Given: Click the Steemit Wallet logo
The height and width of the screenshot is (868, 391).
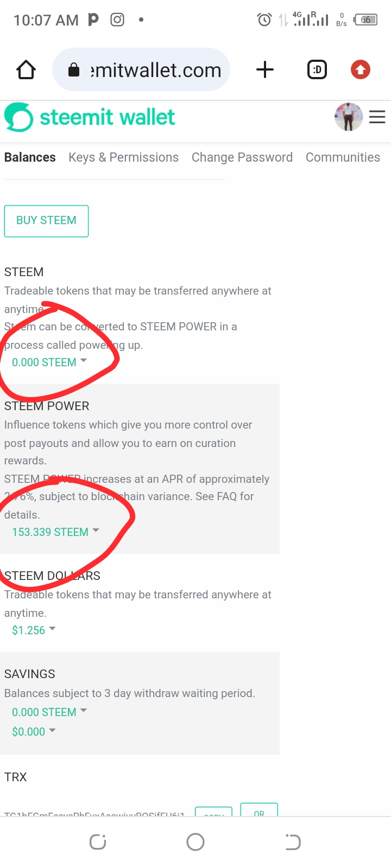Looking at the screenshot, I should 90,117.
